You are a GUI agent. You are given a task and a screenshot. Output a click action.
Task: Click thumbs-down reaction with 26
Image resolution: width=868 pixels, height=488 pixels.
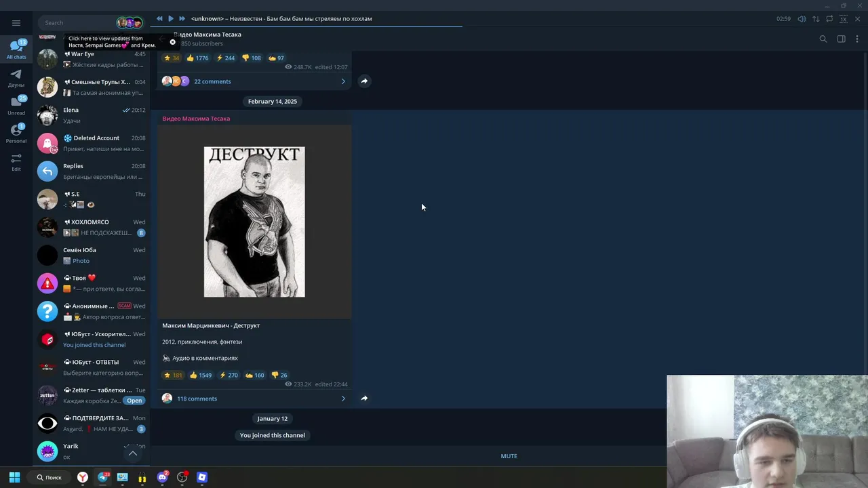[279, 375]
